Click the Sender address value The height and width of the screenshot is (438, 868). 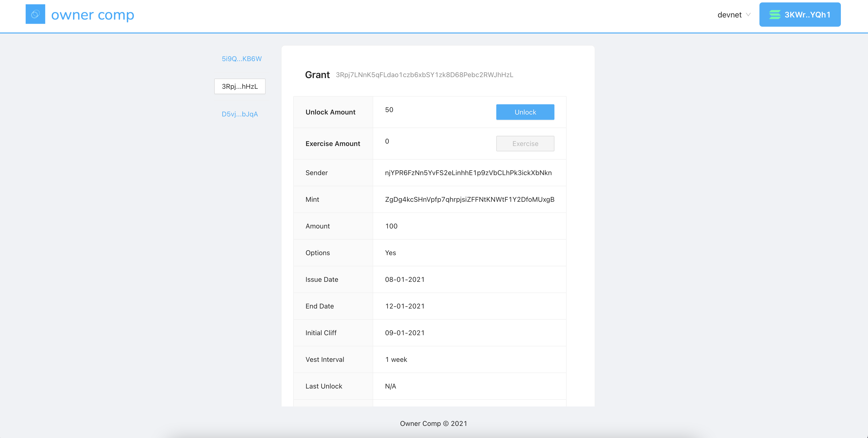point(468,173)
